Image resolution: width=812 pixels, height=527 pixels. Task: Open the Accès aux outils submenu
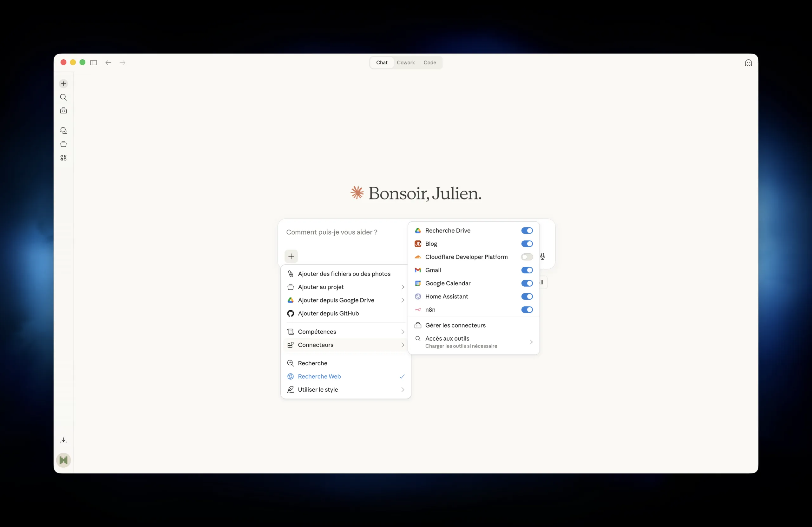click(473, 342)
